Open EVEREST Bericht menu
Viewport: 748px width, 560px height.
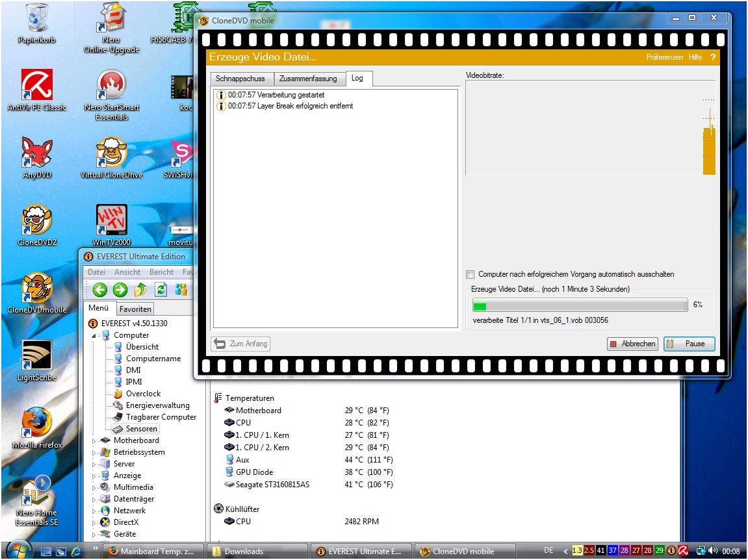(161, 272)
